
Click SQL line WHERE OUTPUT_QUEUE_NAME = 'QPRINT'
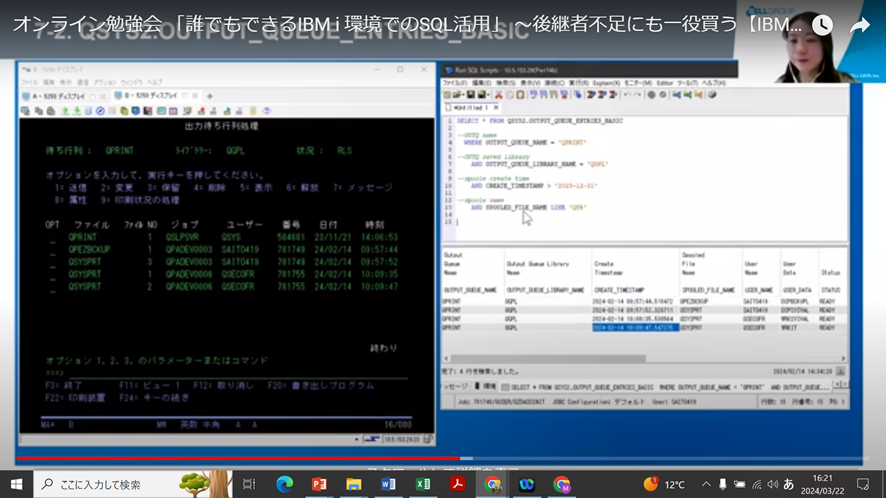point(524,142)
